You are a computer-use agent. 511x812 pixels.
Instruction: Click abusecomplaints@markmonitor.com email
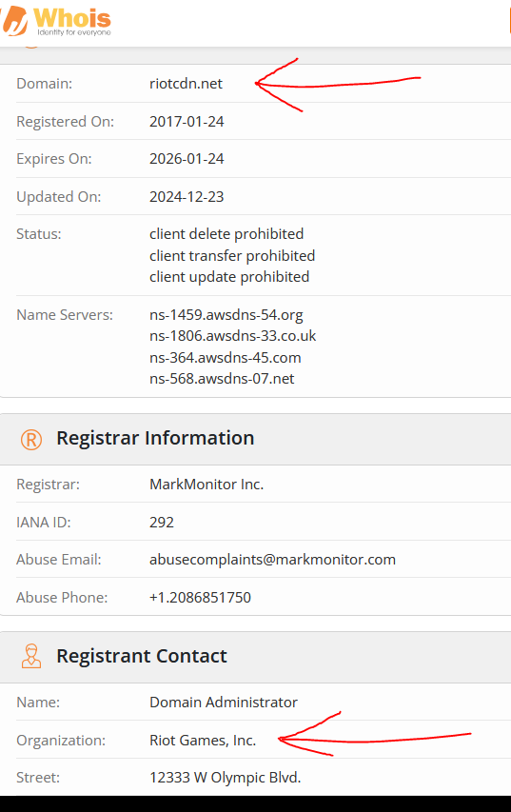(x=272, y=560)
